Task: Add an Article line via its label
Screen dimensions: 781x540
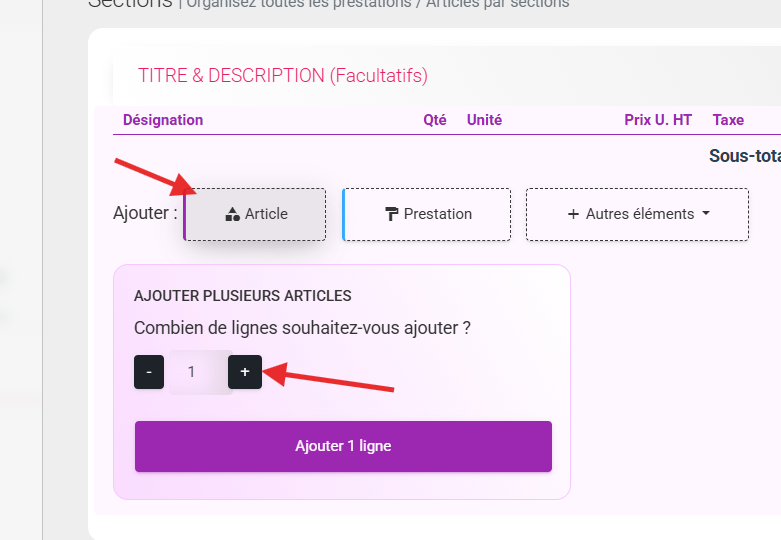Action: coord(266,214)
